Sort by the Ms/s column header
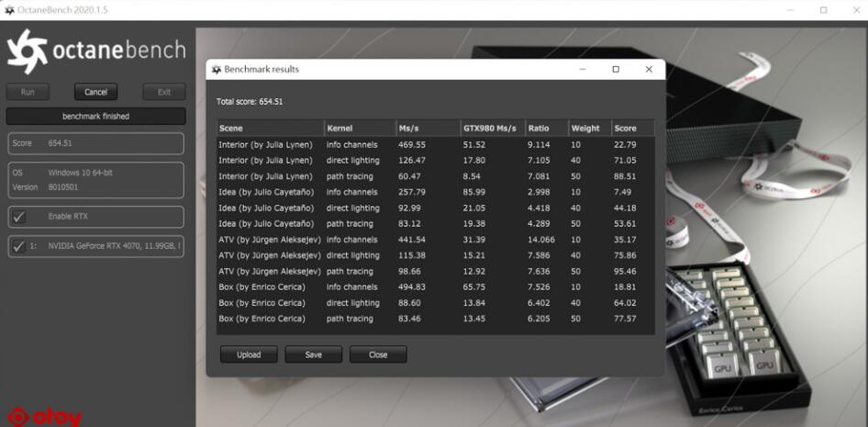 tap(428, 128)
